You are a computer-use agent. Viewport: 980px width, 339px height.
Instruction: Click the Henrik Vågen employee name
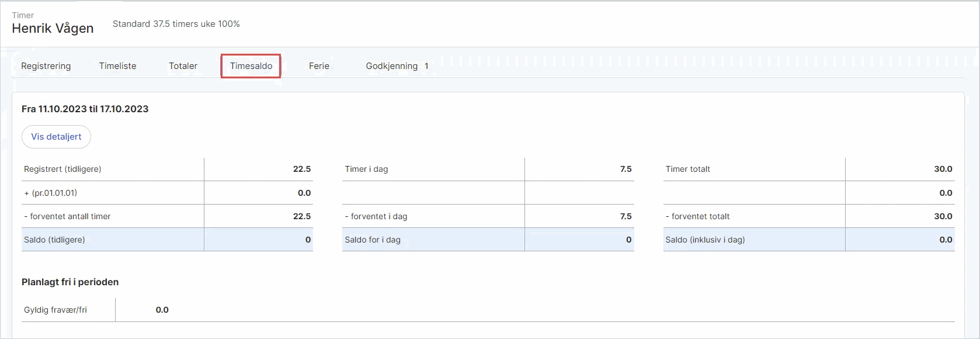pyautogui.click(x=53, y=28)
